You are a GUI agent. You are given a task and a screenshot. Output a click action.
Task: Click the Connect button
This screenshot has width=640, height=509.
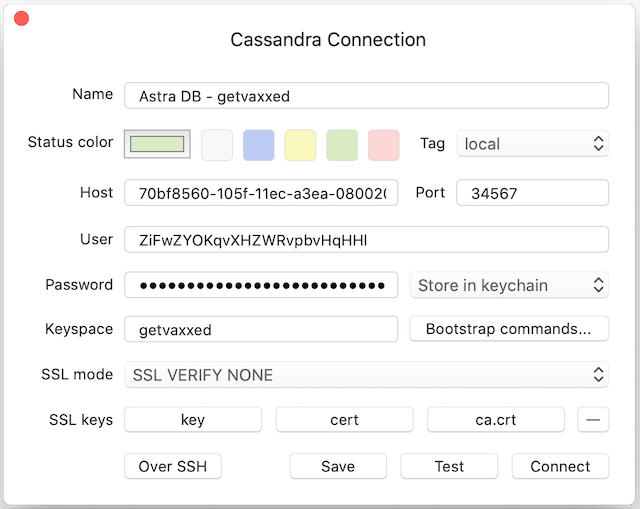pyautogui.click(x=560, y=466)
